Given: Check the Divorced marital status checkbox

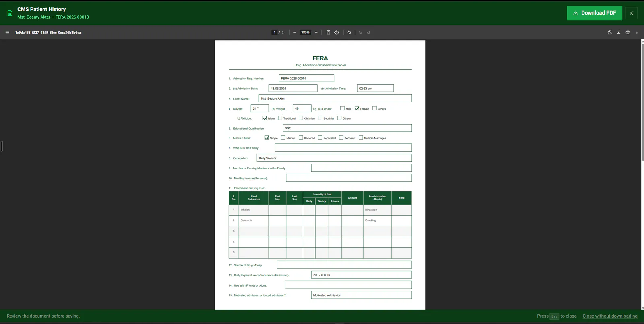Looking at the screenshot, I should coord(301,138).
